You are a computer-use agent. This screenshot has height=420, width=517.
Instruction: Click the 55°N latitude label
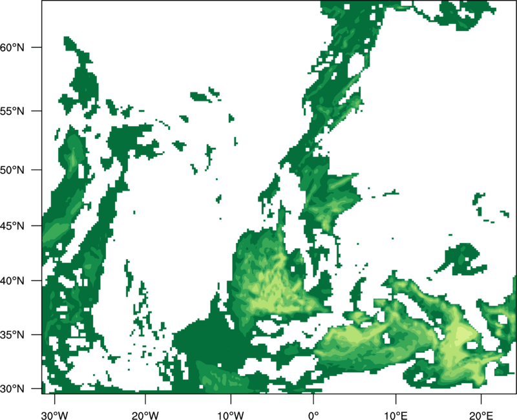coord(12,111)
